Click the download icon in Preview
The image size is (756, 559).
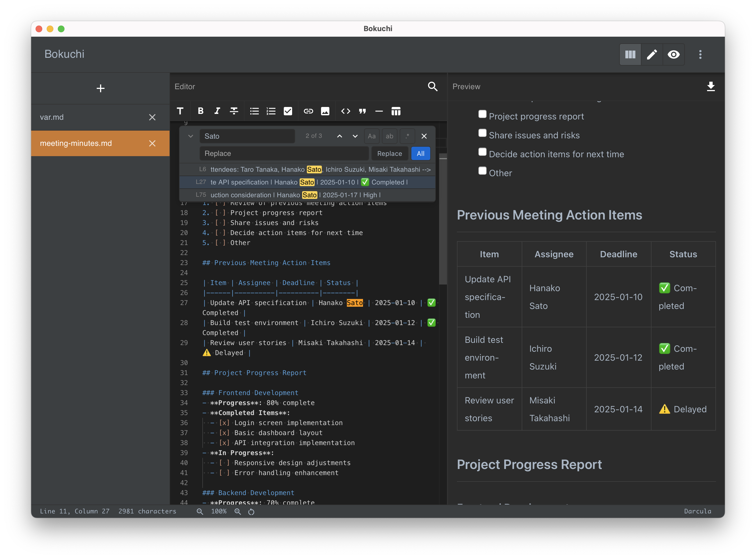tap(711, 86)
